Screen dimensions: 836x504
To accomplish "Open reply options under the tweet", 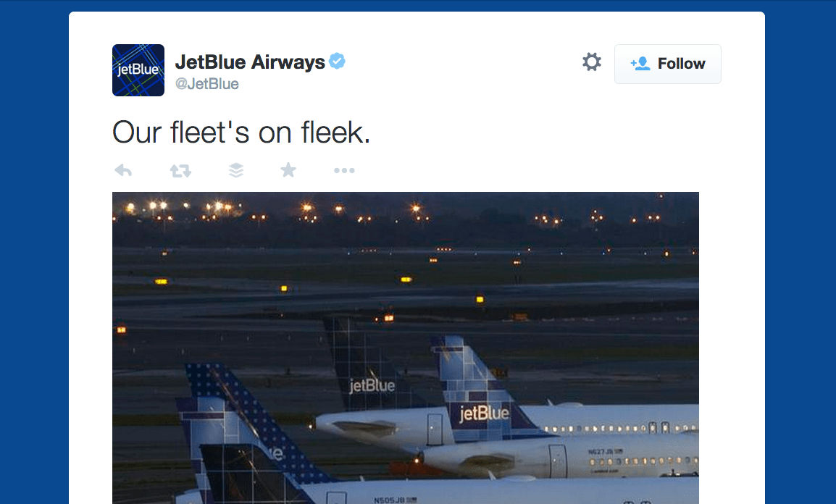I will [123, 169].
